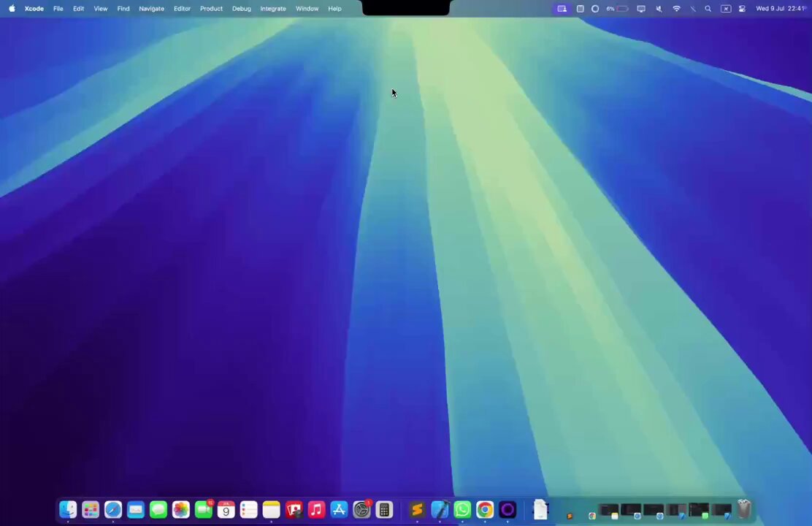
Task: Open Notes from the Dock
Action: 272,509
